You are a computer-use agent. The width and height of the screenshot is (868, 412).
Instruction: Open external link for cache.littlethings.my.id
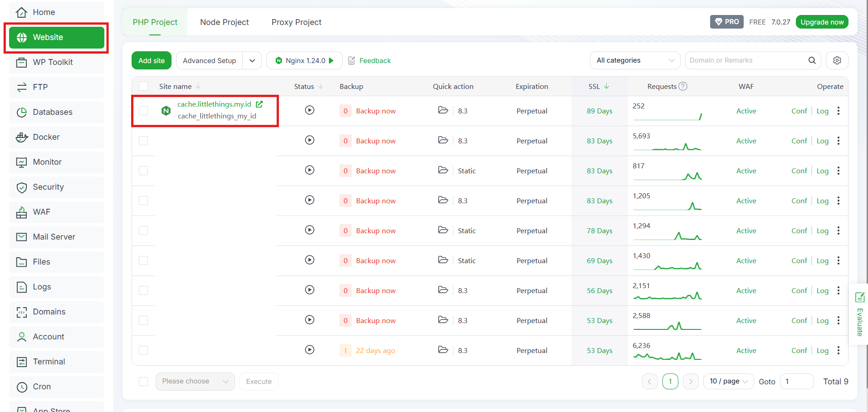point(260,104)
